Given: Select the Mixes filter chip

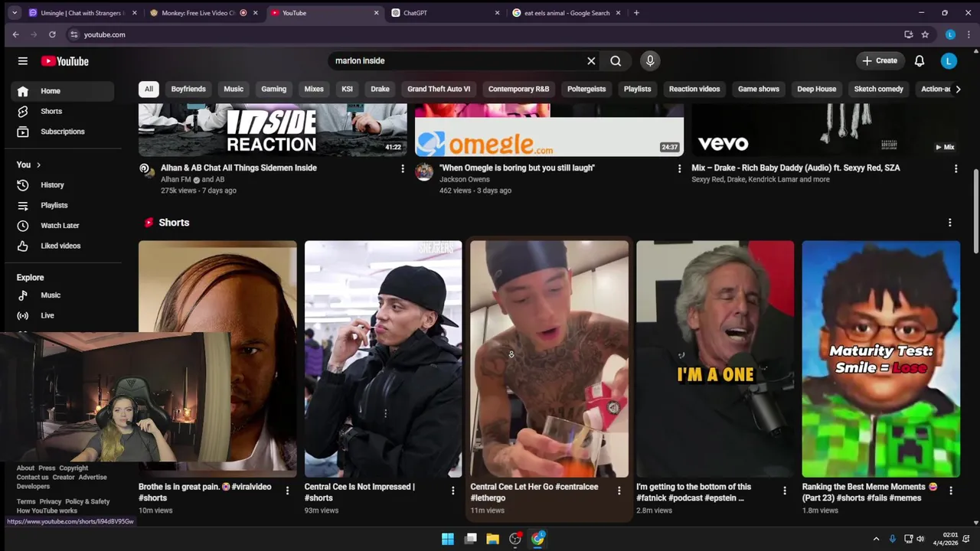Looking at the screenshot, I should pyautogui.click(x=314, y=89).
